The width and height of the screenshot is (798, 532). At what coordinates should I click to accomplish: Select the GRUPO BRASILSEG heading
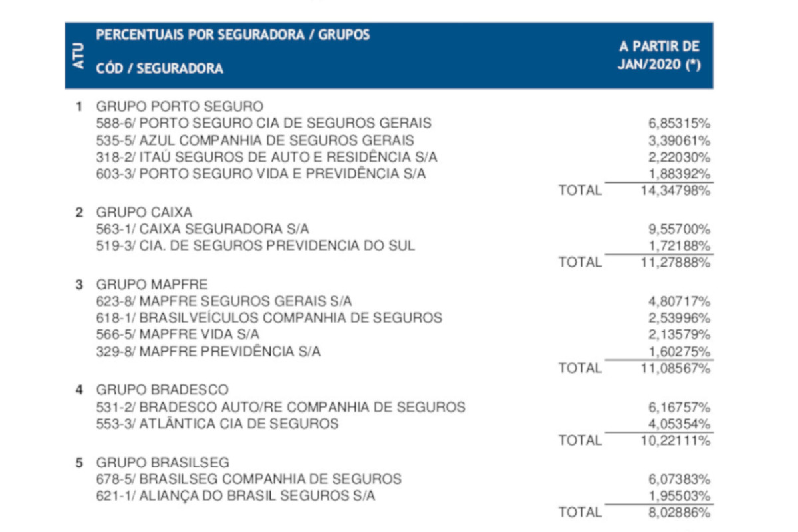(x=163, y=462)
